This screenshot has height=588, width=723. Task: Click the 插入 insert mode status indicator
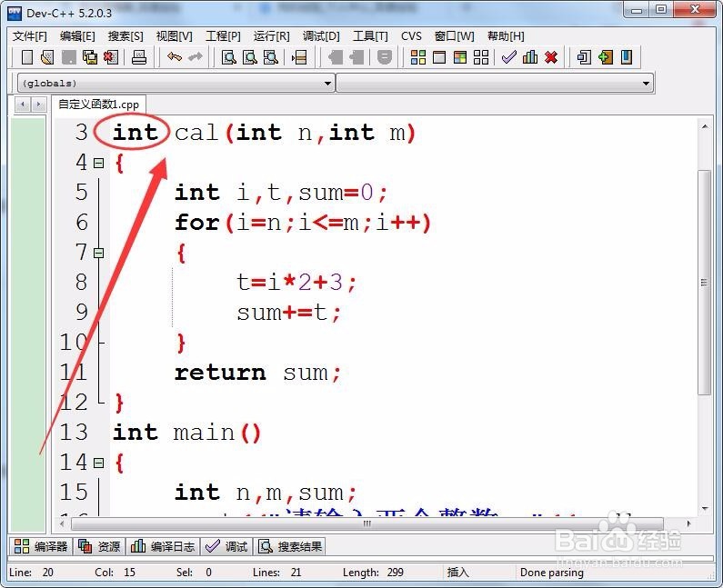pos(457,573)
